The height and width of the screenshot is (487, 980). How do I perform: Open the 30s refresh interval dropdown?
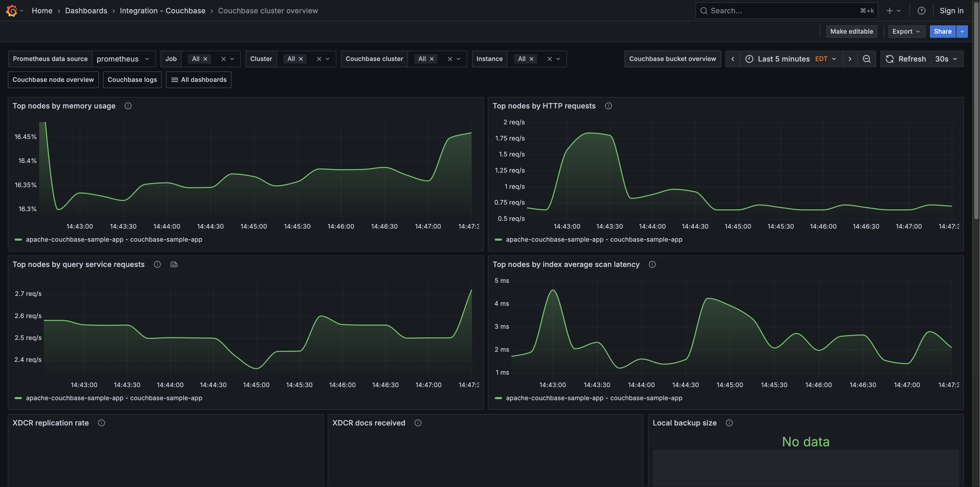pos(947,59)
